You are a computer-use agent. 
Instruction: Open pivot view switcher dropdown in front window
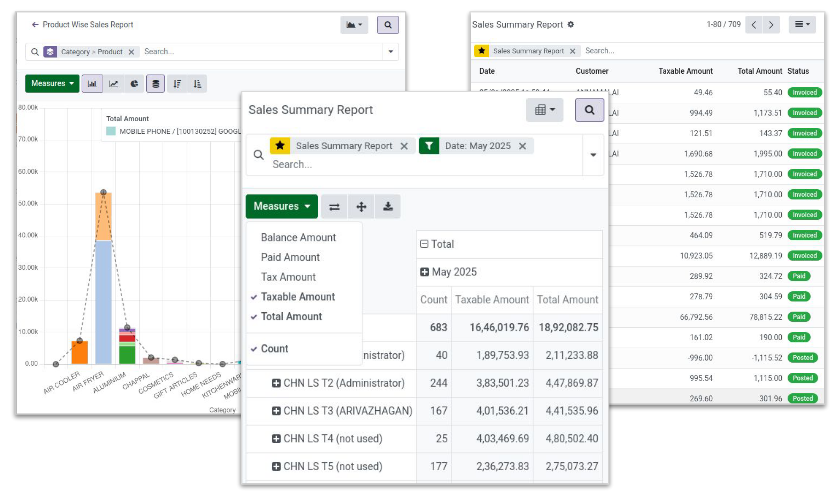tap(544, 110)
